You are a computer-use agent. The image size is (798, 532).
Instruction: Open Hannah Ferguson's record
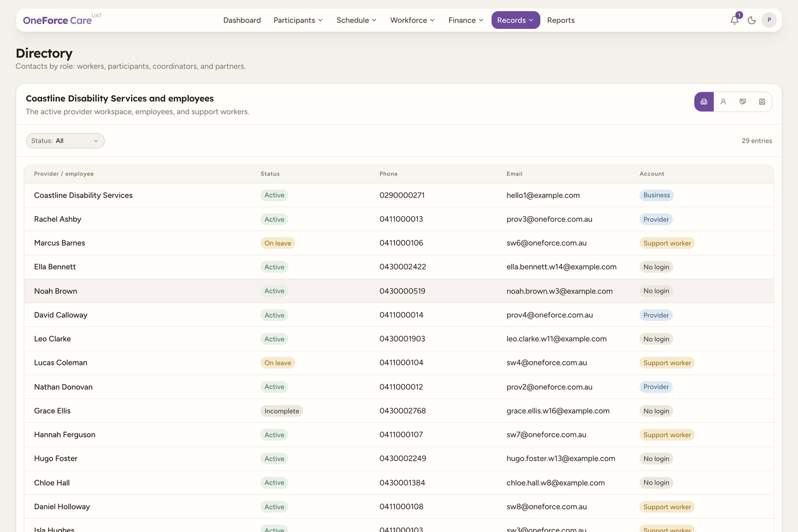(399, 435)
